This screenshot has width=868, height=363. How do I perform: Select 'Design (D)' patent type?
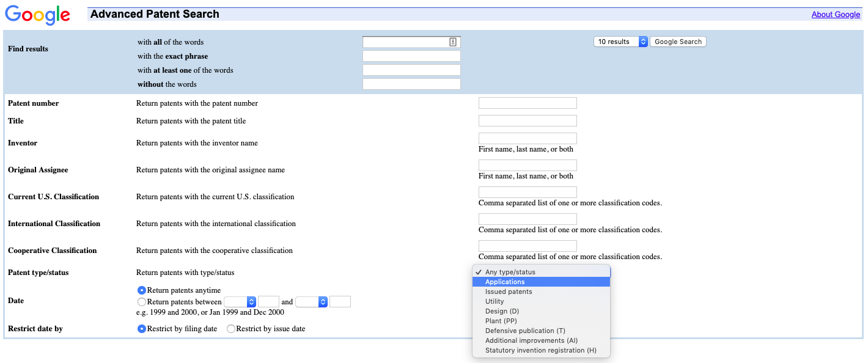click(541, 311)
